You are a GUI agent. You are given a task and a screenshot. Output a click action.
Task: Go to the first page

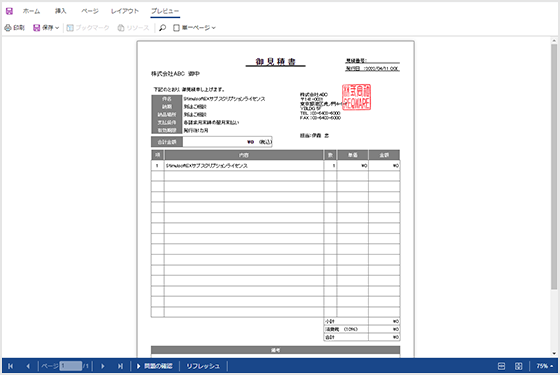[x=10, y=366]
